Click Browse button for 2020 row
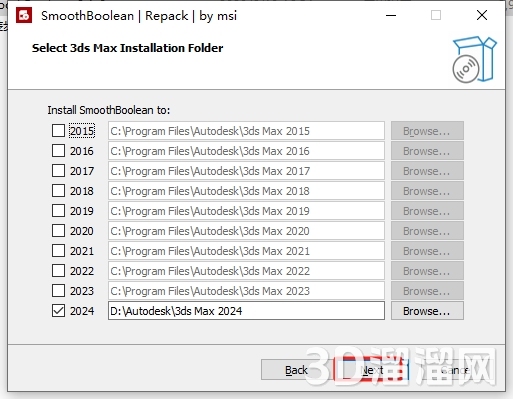This screenshot has height=399, width=513. coord(427,231)
